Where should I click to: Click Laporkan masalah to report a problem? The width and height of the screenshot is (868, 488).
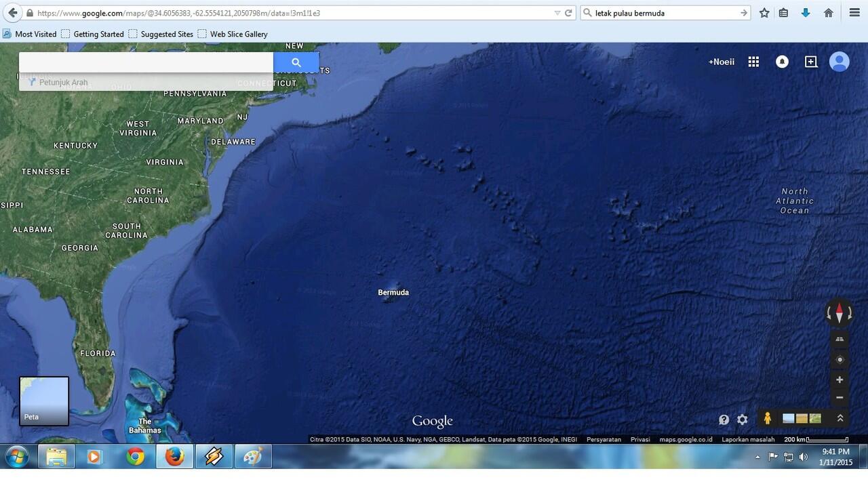pyautogui.click(x=748, y=439)
